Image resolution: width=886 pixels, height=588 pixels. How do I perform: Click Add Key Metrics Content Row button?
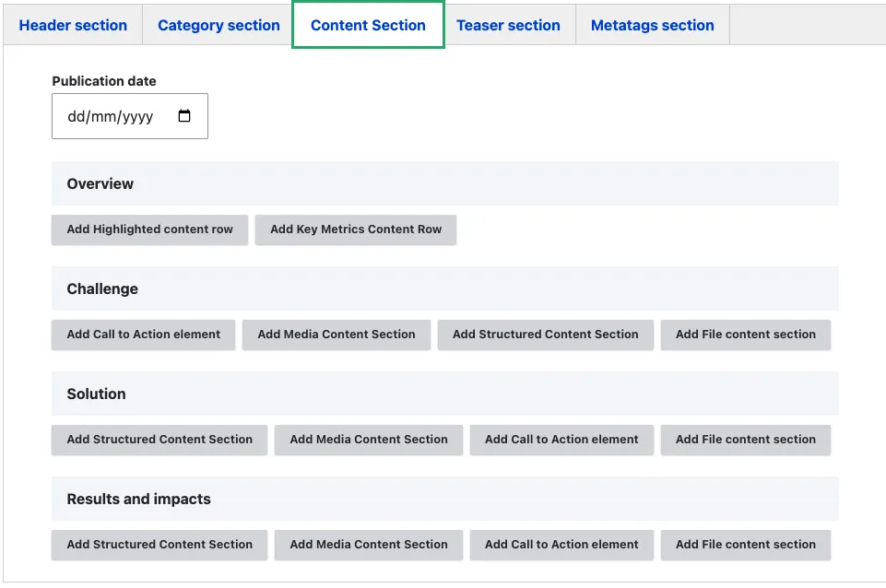(356, 229)
